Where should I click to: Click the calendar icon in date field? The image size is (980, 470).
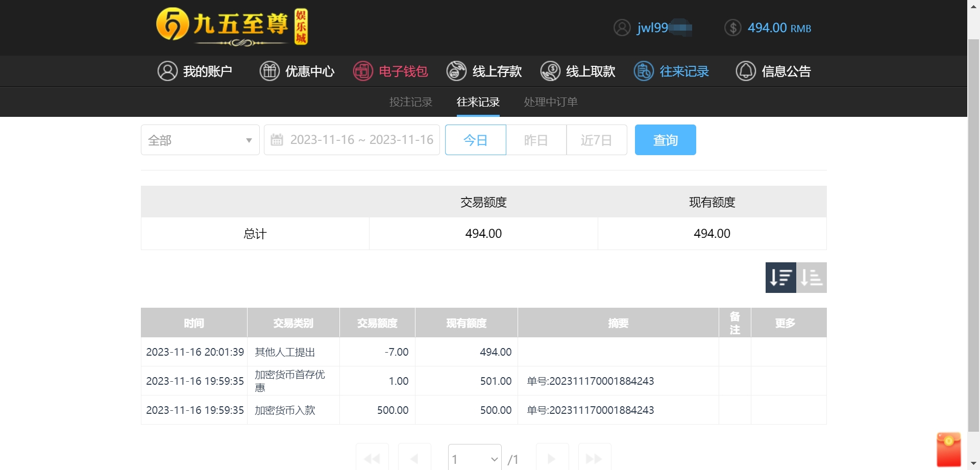[x=277, y=140]
